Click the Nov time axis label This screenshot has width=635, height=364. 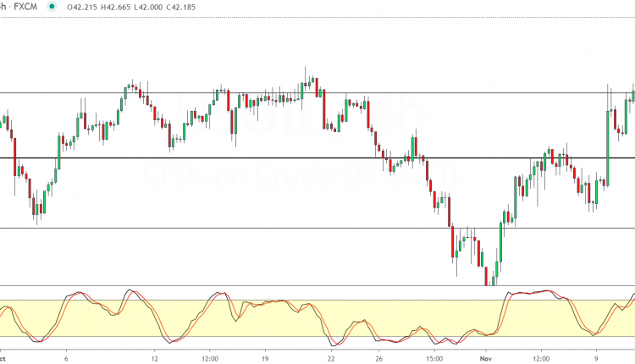(x=486, y=359)
